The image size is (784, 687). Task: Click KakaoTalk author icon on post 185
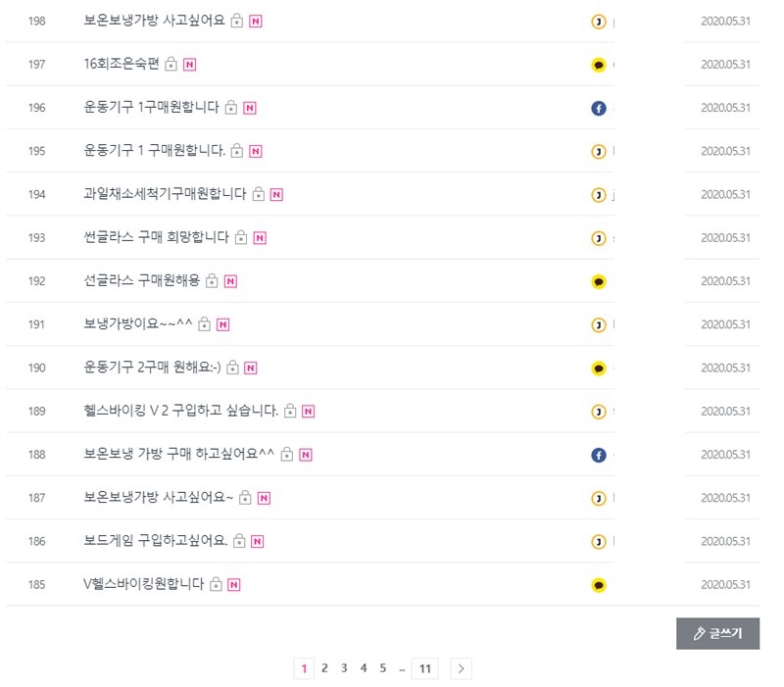tap(599, 585)
